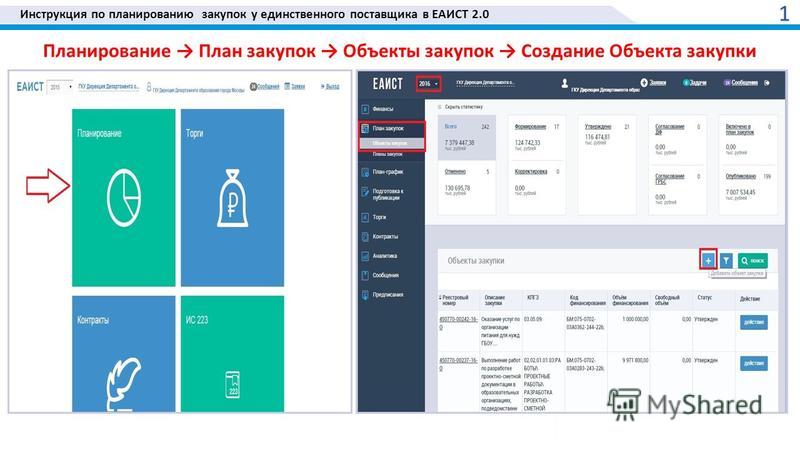Sort by Реестровый номер column header
800x450 pixels.
455,300
